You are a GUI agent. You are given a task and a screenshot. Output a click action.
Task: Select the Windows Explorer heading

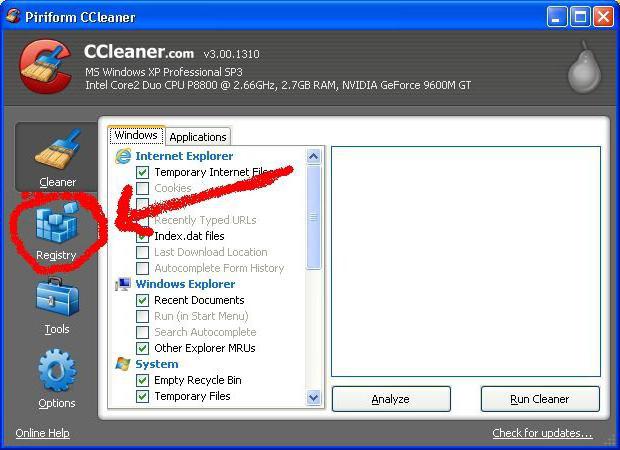pos(185,284)
